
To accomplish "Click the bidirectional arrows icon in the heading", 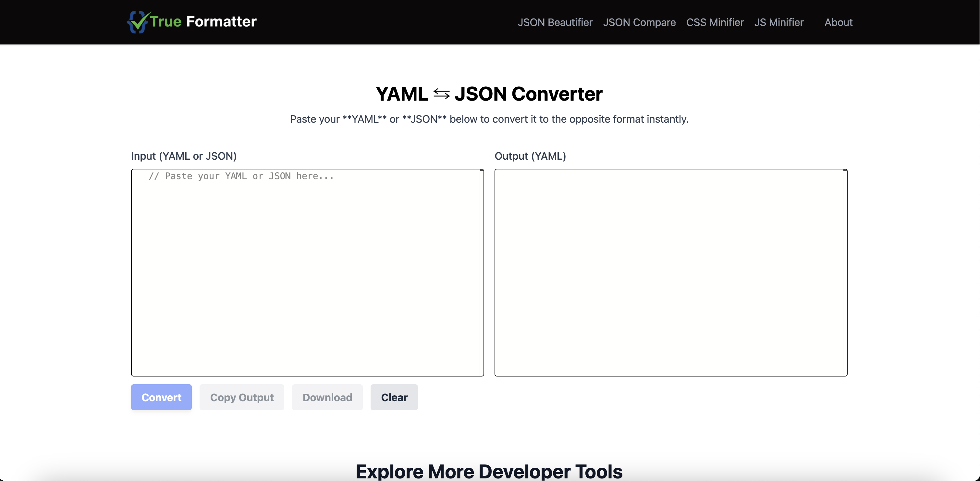I will pyautogui.click(x=441, y=94).
